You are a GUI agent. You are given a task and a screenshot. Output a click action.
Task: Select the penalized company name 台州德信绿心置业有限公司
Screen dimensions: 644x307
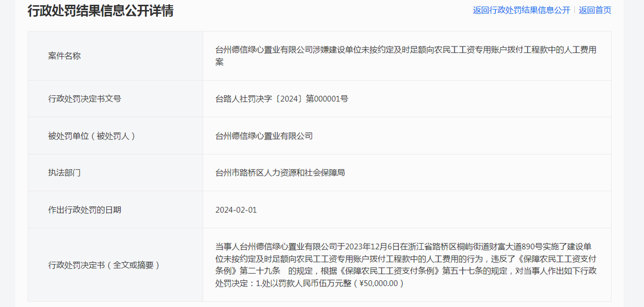coord(264,136)
